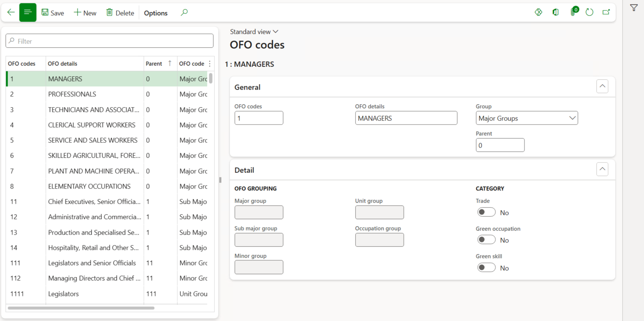Image resolution: width=644 pixels, height=321 pixels.
Task: Select the PLANT AND MACHINE OPERA... row
Action: pos(107,171)
